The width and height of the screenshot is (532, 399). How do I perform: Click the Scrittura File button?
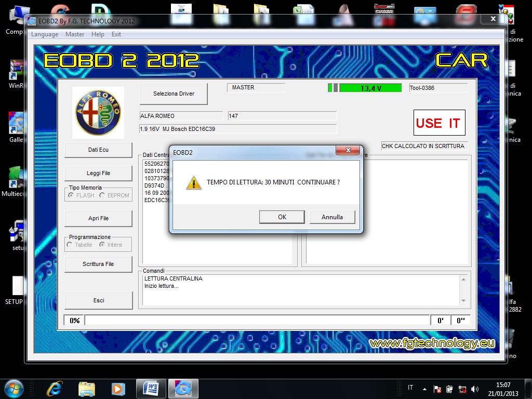pyautogui.click(x=98, y=264)
